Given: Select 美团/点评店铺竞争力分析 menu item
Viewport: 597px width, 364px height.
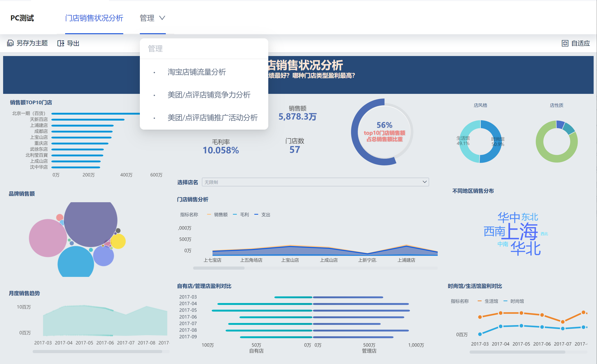Looking at the screenshot, I should (x=209, y=95).
